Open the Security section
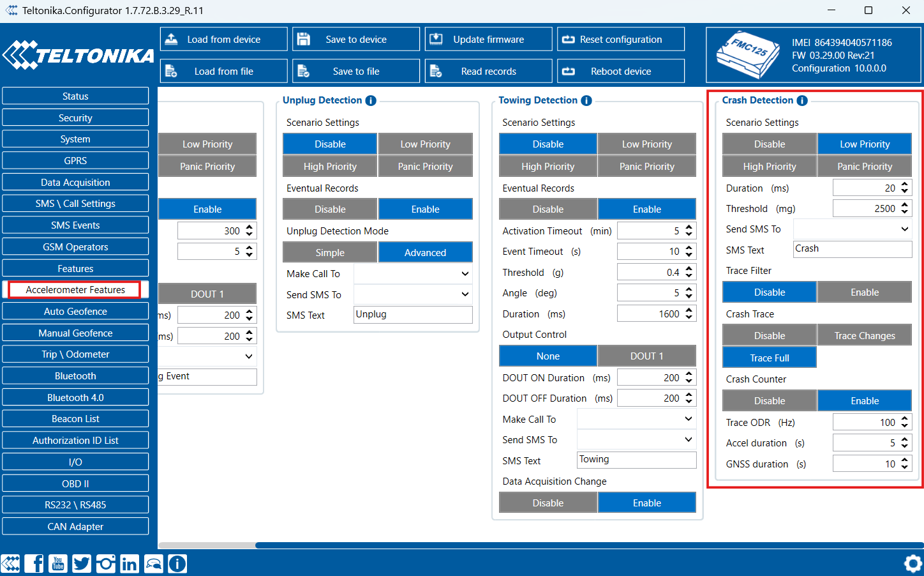 [x=75, y=117]
